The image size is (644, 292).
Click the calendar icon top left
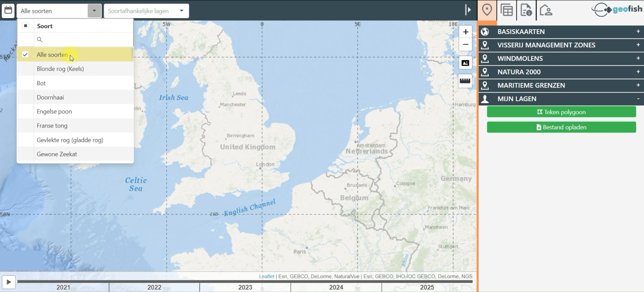point(8,10)
